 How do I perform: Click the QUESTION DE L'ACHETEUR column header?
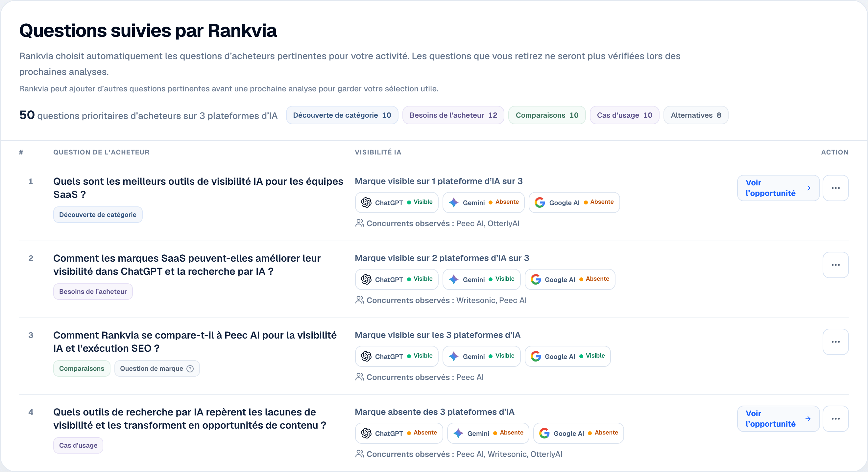101,152
